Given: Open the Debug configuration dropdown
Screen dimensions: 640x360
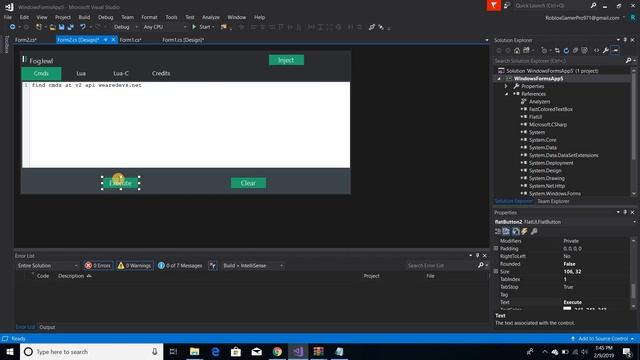Looking at the screenshot, I should (x=125, y=27).
